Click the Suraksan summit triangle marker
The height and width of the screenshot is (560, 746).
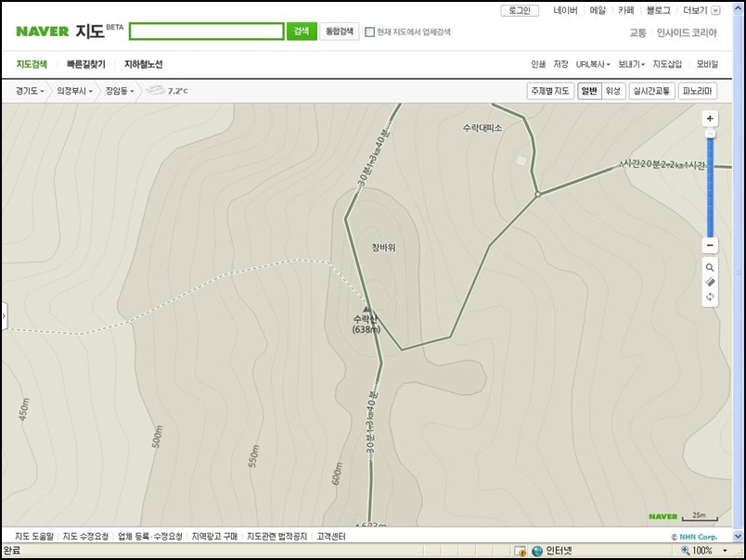(367, 309)
